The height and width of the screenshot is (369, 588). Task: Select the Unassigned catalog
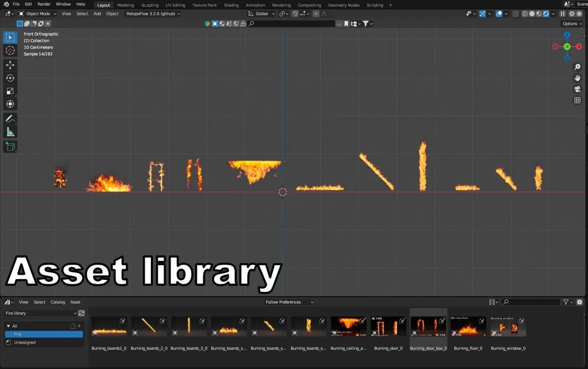pyautogui.click(x=44, y=343)
